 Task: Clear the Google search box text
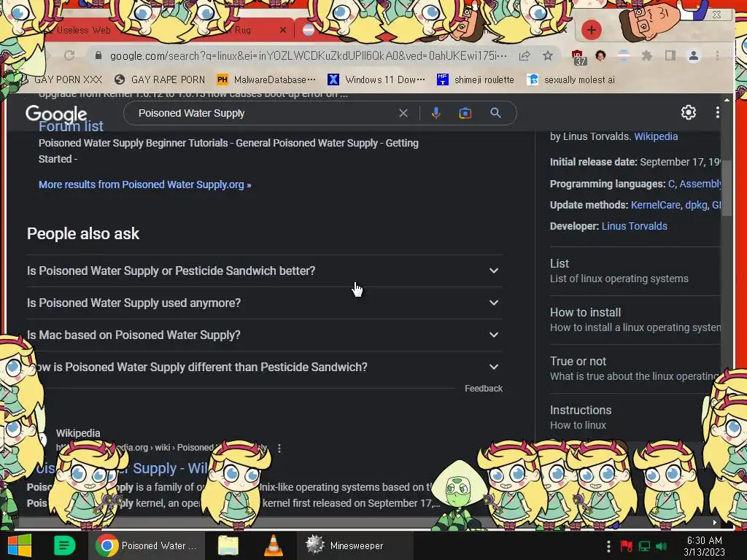[x=403, y=113]
